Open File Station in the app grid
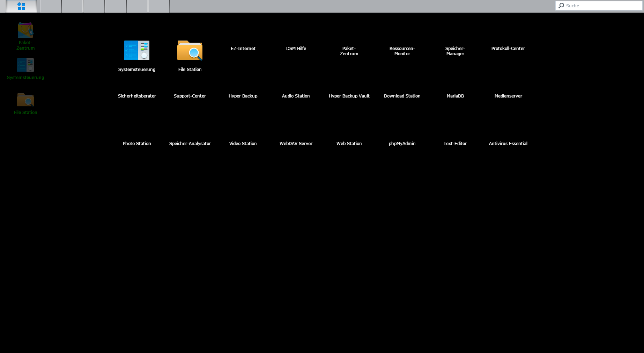This screenshot has width=644, height=353. pyautogui.click(x=190, y=56)
